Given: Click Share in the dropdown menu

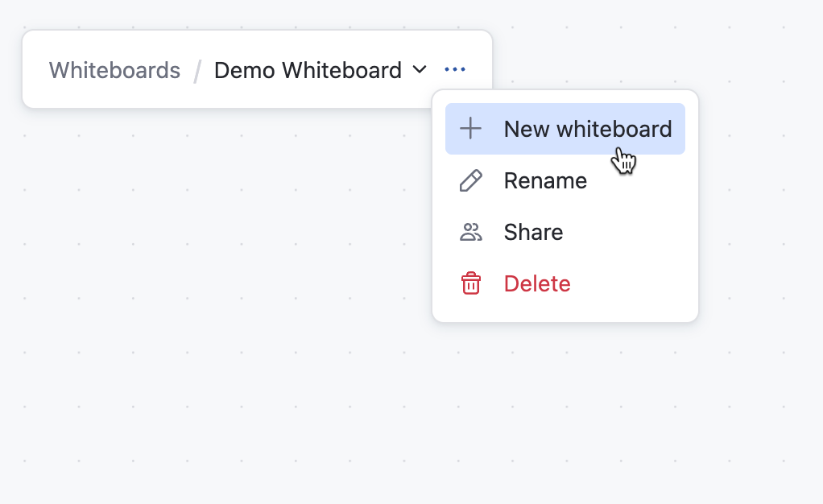Looking at the screenshot, I should (x=532, y=232).
